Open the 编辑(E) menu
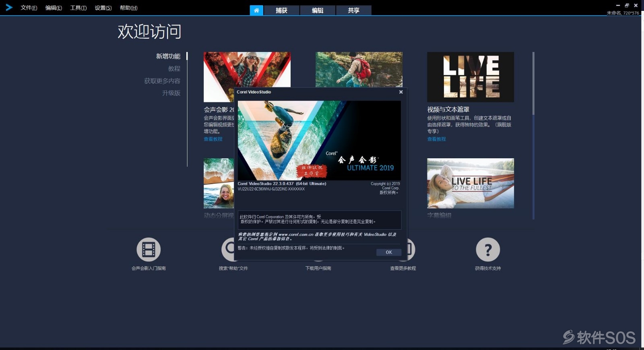 click(x=54, y=8)
